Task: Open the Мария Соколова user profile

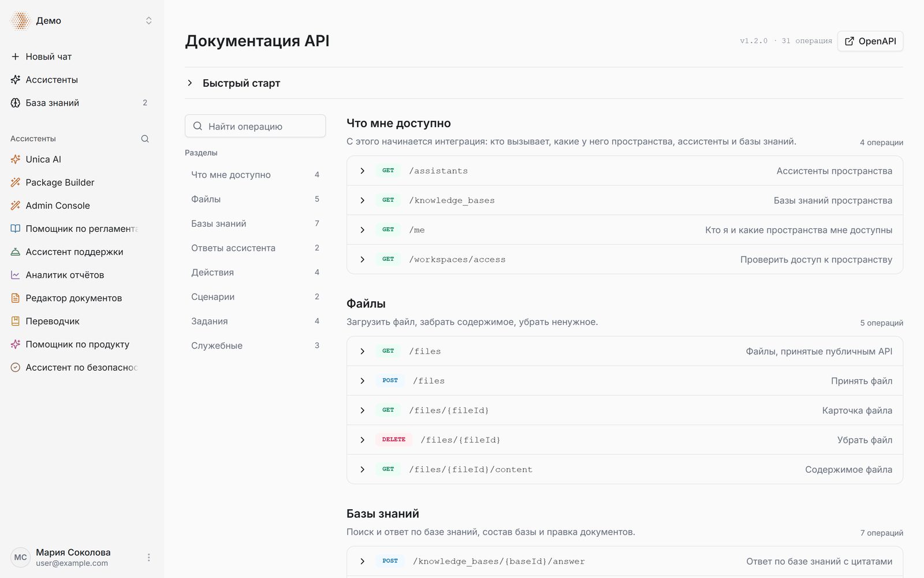Action: click(73, 558)
